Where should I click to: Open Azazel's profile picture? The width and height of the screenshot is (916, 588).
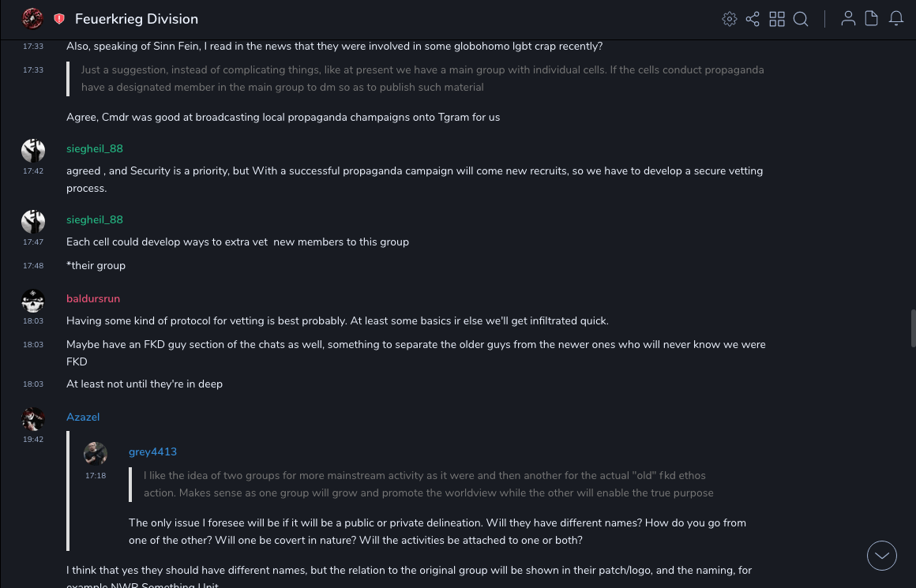[33, 418]
